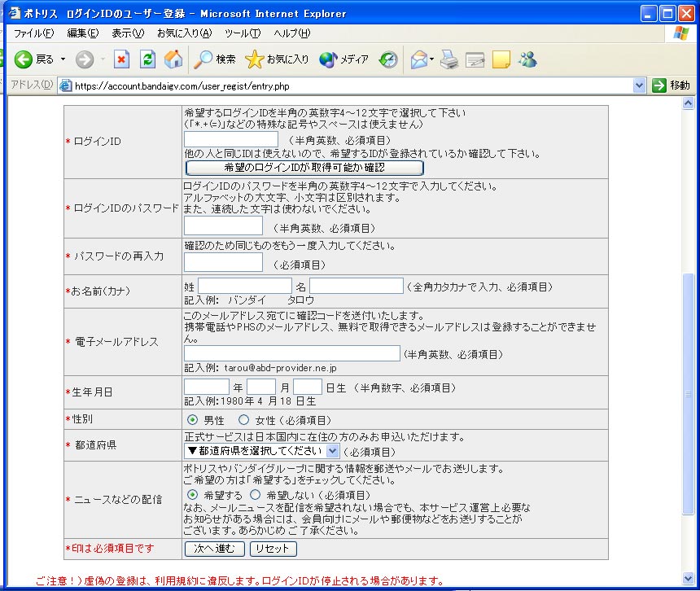The width and height of the screenshot is (700, 591).
Task: Click the Edit page toolbar icon
Action: pyautogui.click(x=475, y=59)
